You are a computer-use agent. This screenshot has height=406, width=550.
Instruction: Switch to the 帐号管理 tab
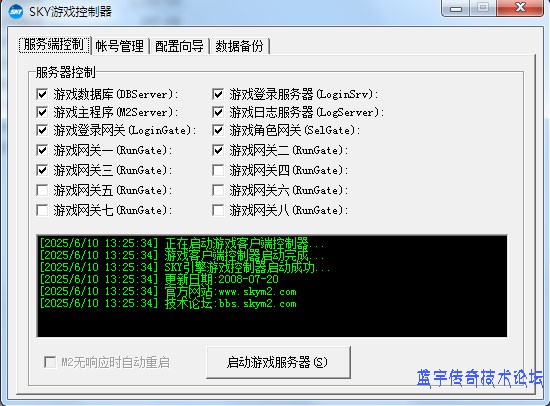tap(120, 46)
